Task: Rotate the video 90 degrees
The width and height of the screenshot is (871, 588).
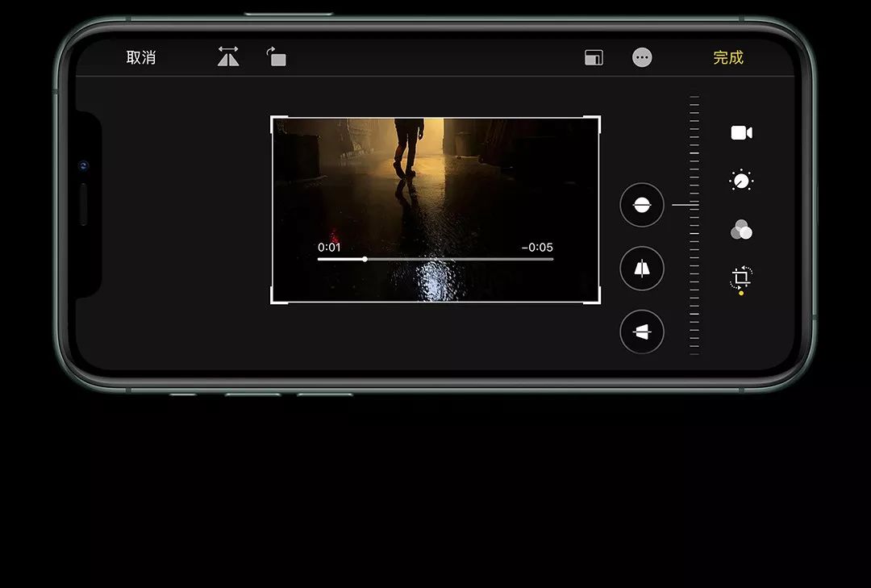Action: [277, 57]
